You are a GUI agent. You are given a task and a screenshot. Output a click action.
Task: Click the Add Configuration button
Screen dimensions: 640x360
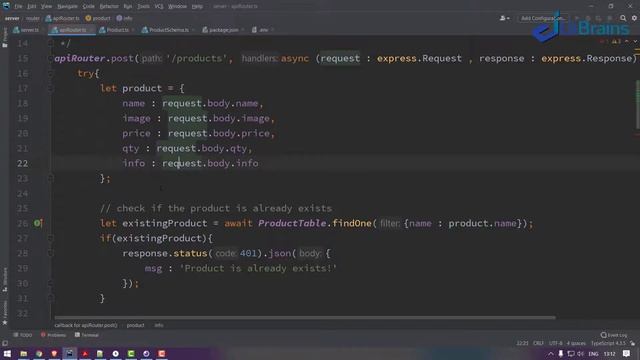pyautogui.click(x=543, y=18)
